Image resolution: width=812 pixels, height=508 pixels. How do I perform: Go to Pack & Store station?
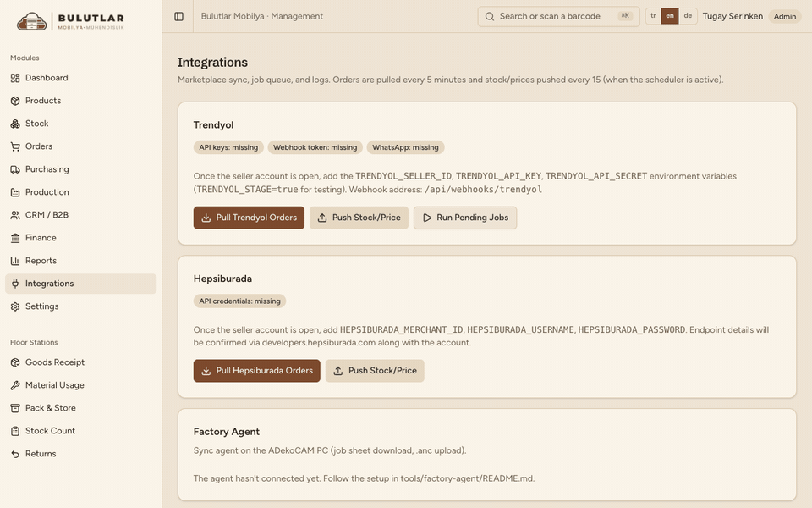[81, 408]
